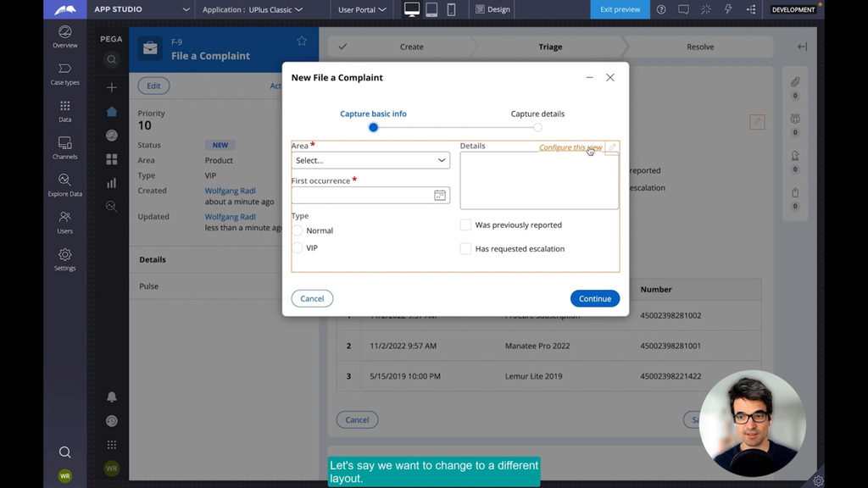
Task: Check the Was previously reported box
Action: coord(465,225)
